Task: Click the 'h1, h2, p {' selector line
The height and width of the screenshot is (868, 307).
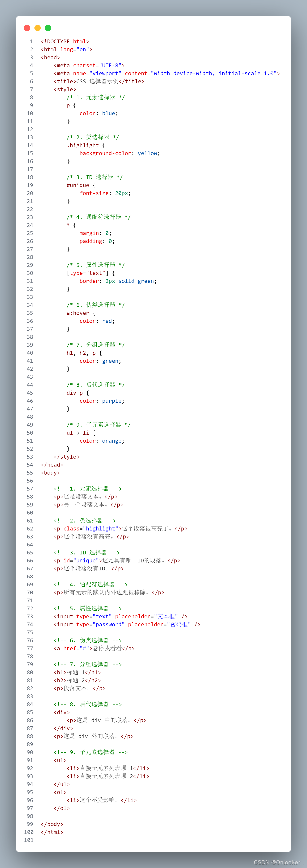Action: coord(84,353)
